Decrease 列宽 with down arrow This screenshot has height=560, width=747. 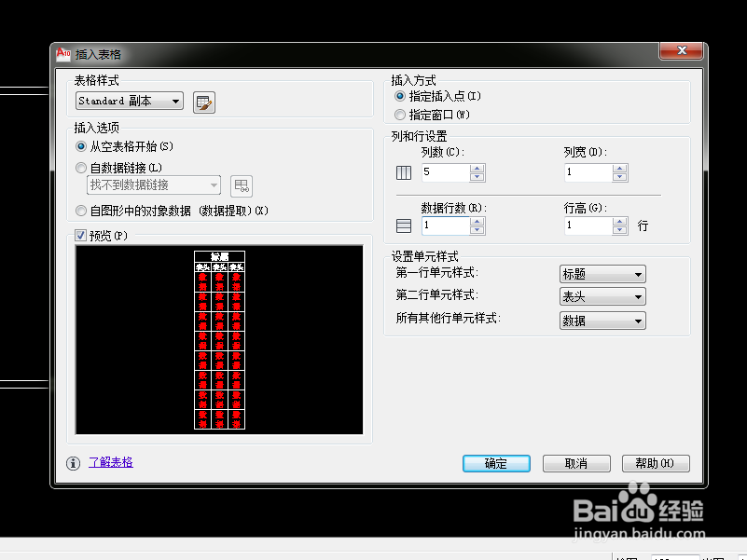(619, 177)
